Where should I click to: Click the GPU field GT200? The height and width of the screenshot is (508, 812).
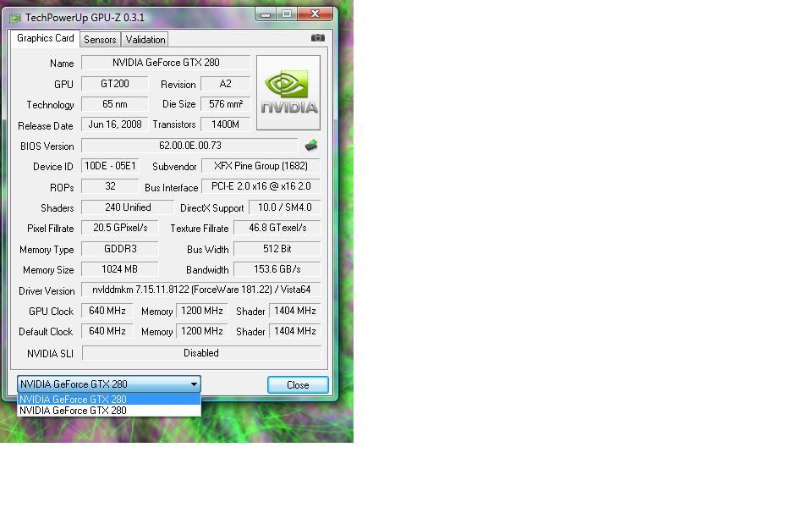(x=114, y=84)
